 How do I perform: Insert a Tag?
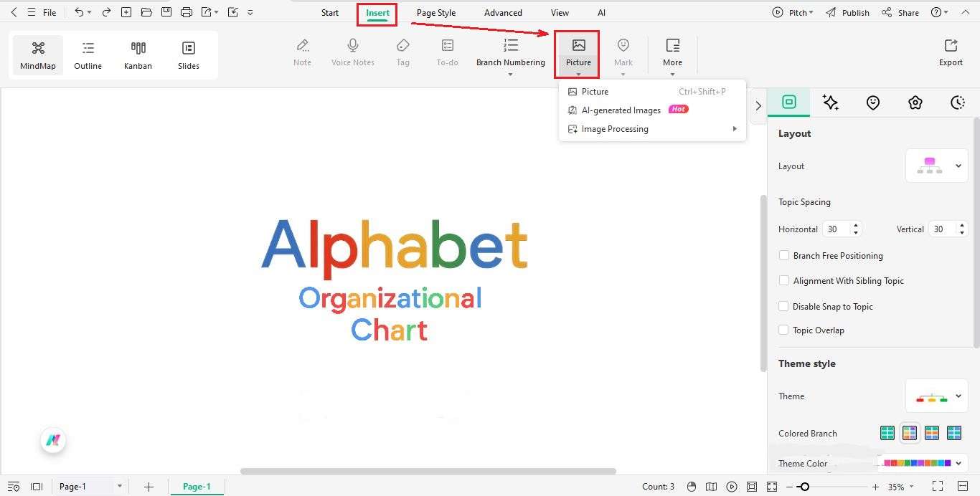pos(403,52)
